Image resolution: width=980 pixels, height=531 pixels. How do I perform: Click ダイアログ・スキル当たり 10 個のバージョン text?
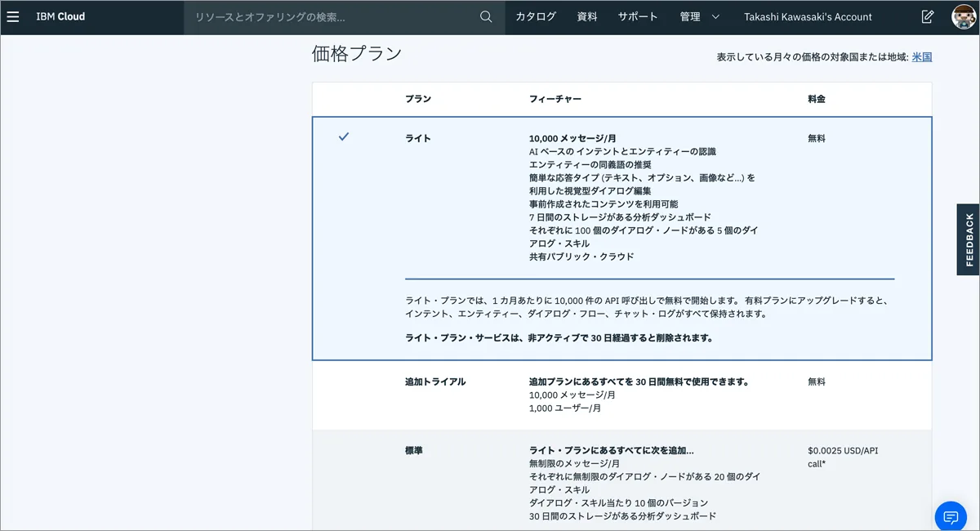tap(618, 502)
